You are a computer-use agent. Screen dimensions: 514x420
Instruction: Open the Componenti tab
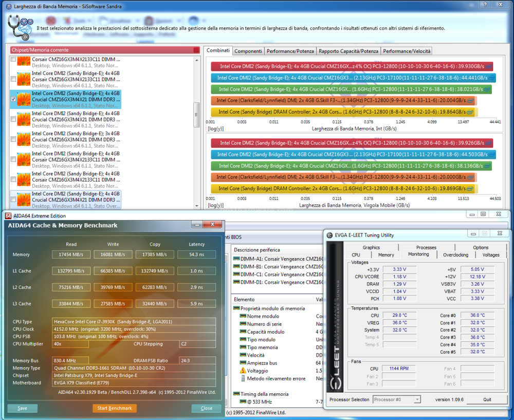point(248,51)
